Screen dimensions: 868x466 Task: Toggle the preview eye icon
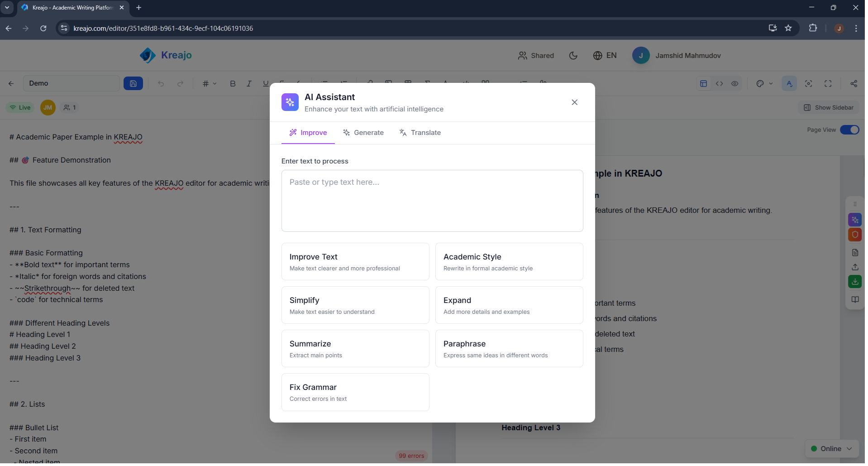[x=735, y=83]
